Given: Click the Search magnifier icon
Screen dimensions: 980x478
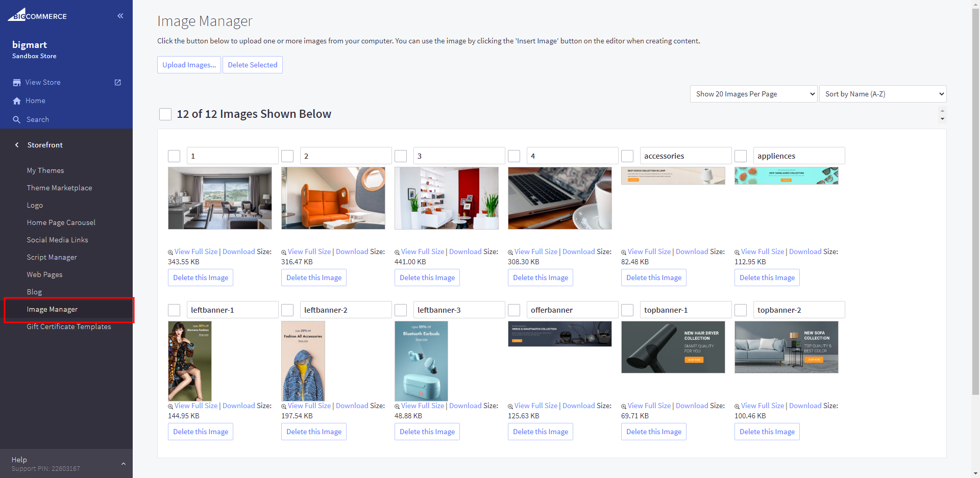Looking at the screenshot, I should (17, 119).
